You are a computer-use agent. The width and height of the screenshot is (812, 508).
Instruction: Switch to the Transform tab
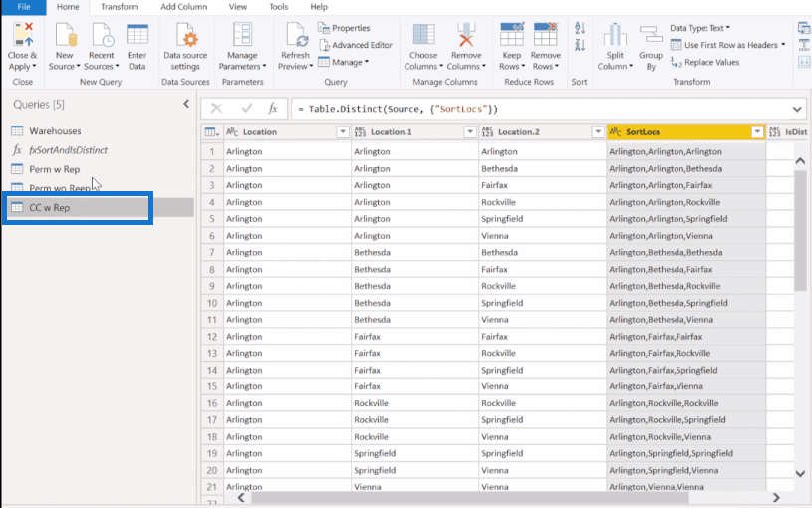120,7
